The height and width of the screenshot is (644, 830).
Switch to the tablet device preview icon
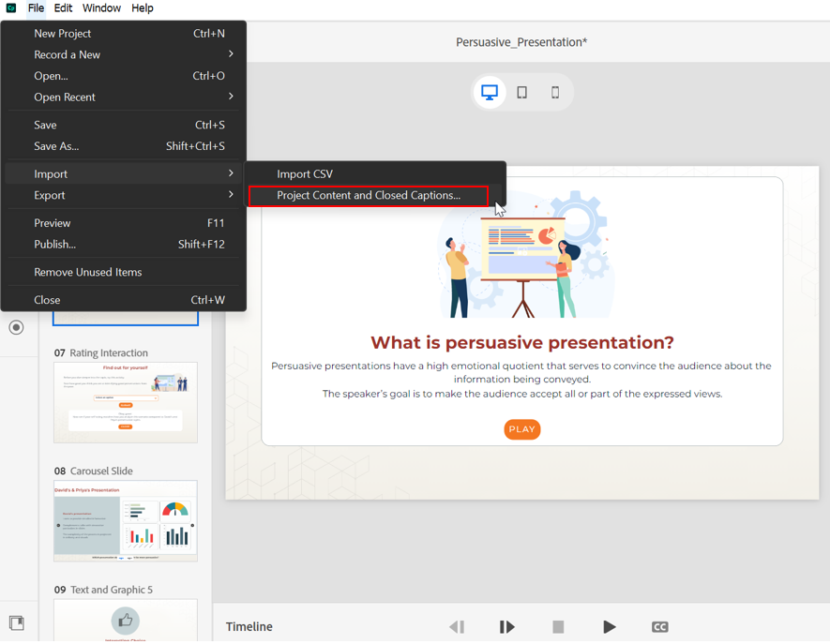(x=521, y=91)
